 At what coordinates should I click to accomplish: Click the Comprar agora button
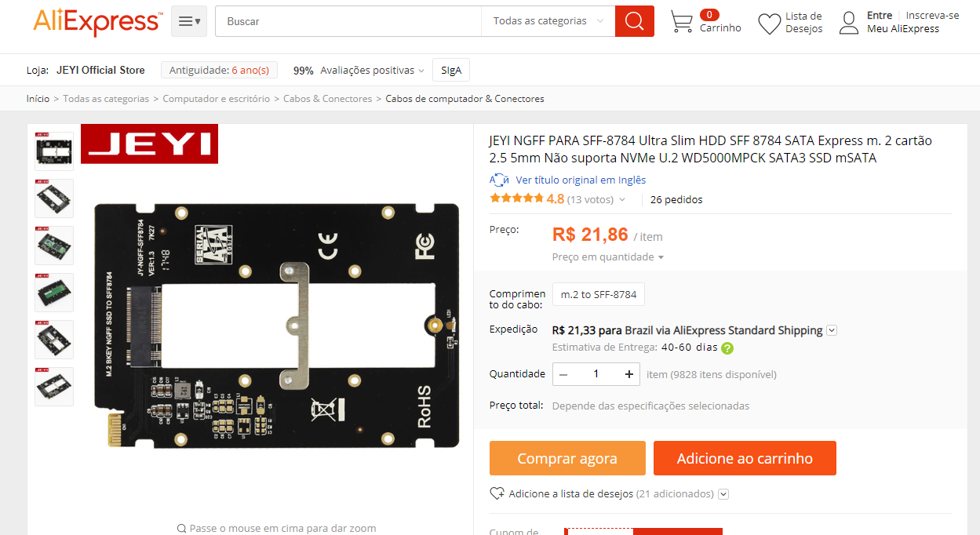pyautogui.click(x=567, y=458)
